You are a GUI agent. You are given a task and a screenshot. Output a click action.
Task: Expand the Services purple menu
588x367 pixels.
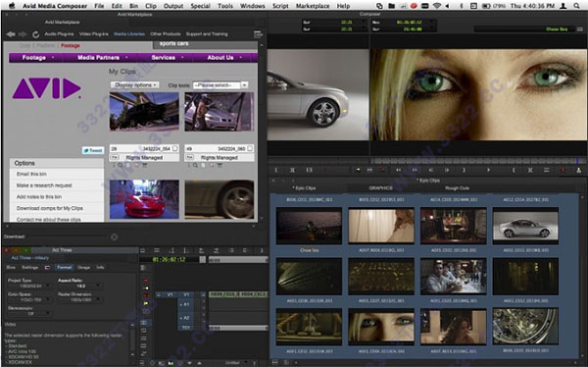[167, 58]
